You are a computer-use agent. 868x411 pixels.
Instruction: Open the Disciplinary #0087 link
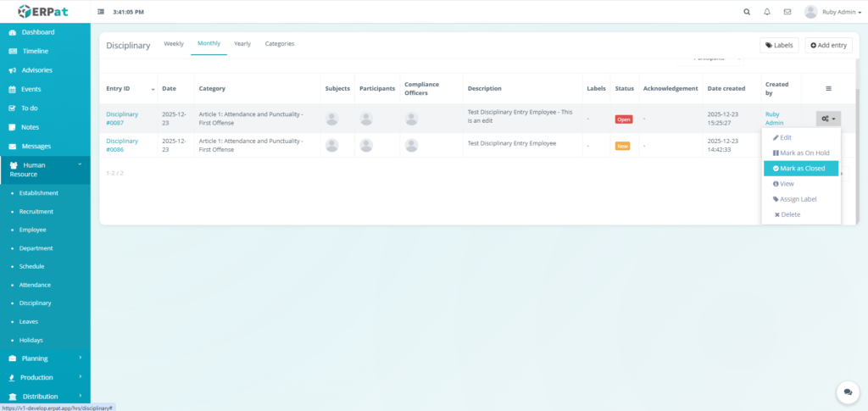coord(122,119)
